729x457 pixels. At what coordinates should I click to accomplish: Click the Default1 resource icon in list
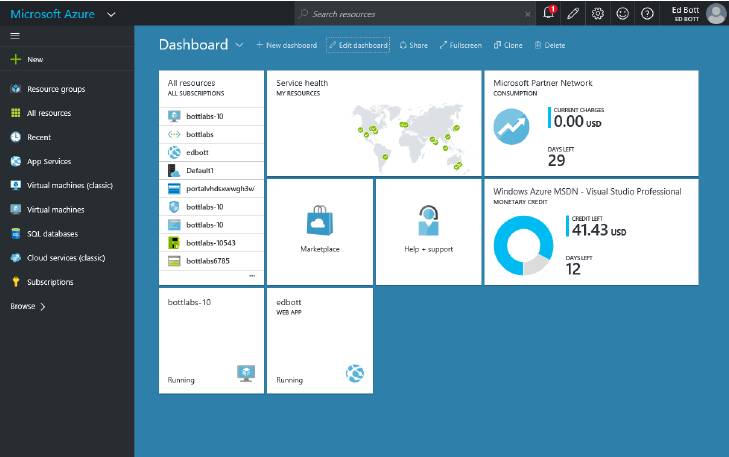[x=173, y=170]
